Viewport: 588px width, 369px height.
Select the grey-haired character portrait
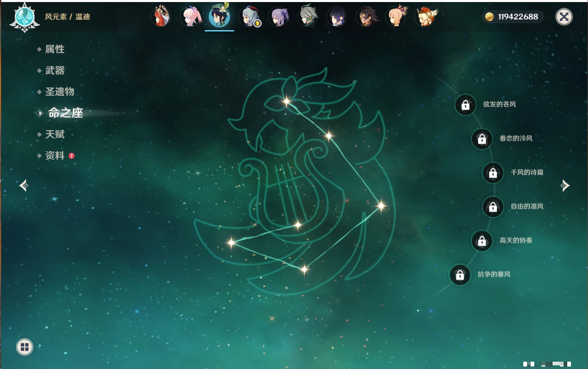tap(308, 17)
